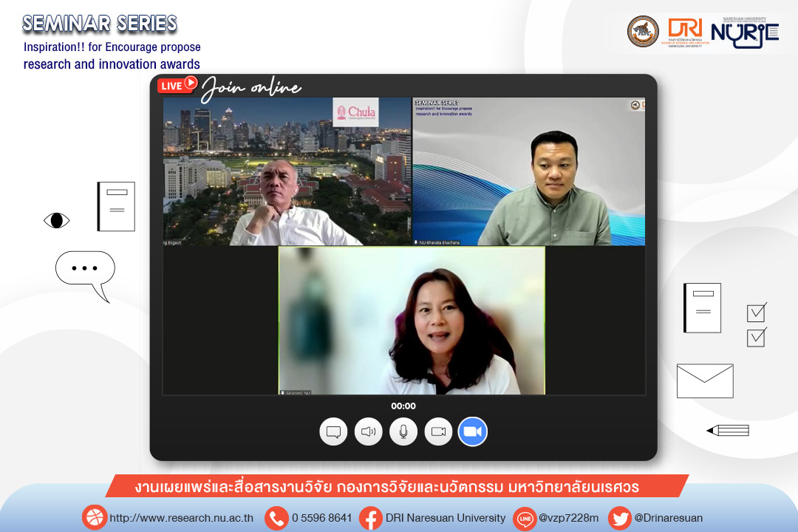
Task: Click the NURIE logo
Action: pyautogui.click(x=745, y=33)
